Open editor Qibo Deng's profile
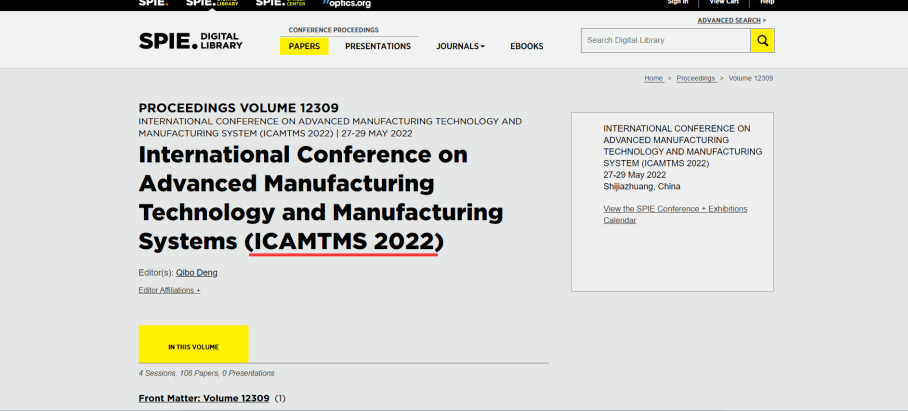 (x=196, y=272)
